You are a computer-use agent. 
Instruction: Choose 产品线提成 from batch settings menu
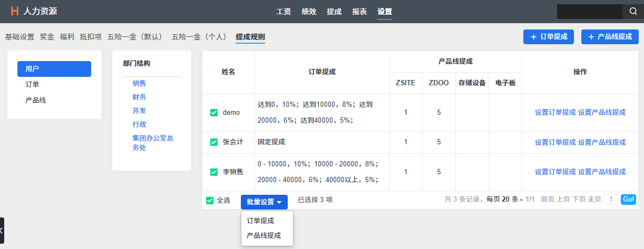tap(264, 235)
